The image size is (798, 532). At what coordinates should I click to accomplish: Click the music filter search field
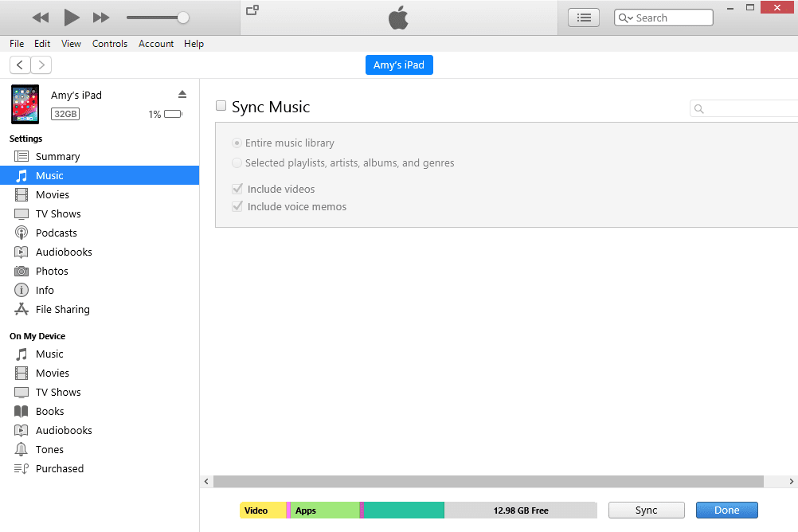744,108
